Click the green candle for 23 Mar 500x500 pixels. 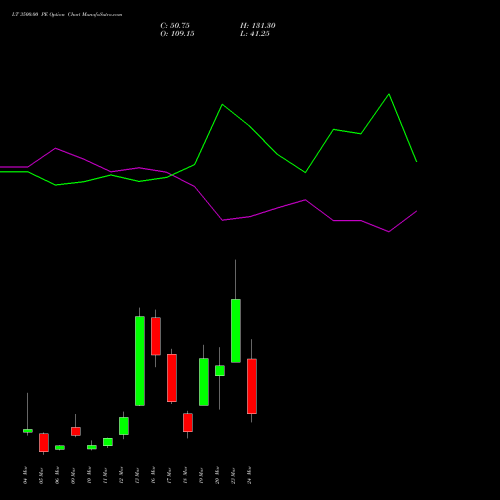[236, 331]
